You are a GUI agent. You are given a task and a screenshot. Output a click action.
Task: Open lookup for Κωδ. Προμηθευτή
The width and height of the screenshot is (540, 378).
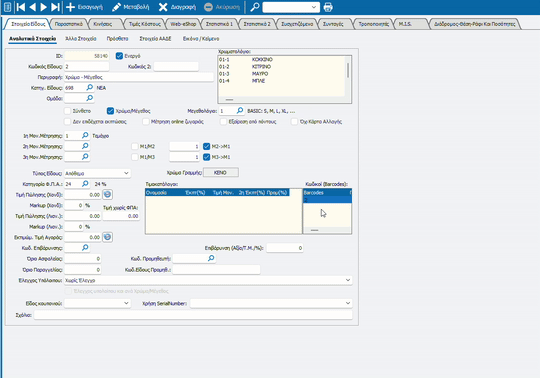pos(211,258)
